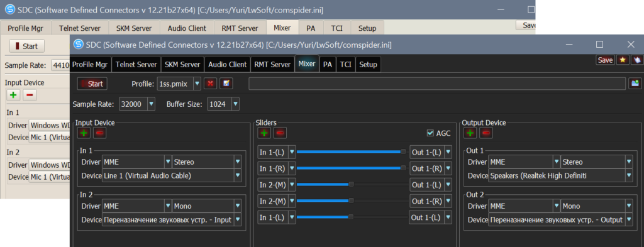Open Out 1-(R) dropdown on second slider row
The image size is (644, 247).
click(x=448, y=168)
